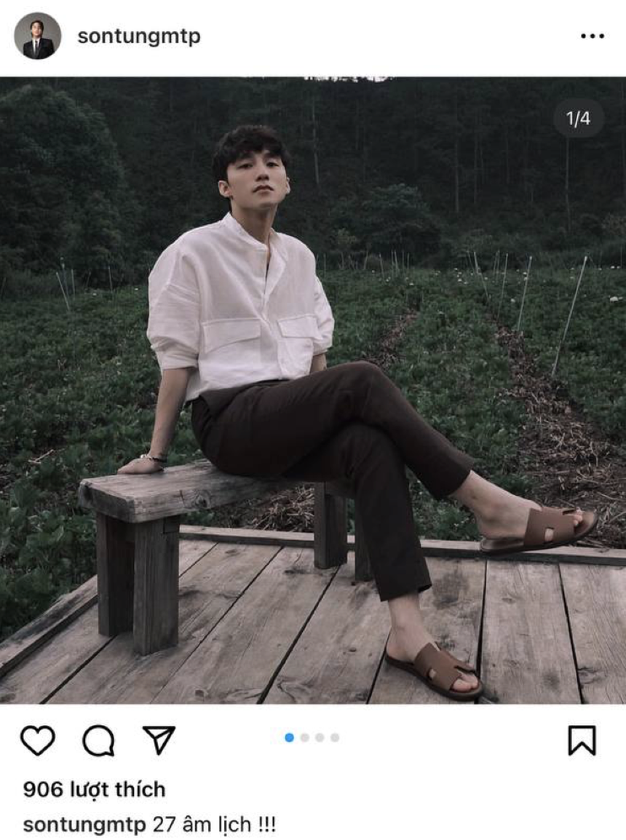This screenshot has width=626, height=840.
Task: Open sontungmtp username in the caption
Action: pyautogui.click(x=84, y=825)
